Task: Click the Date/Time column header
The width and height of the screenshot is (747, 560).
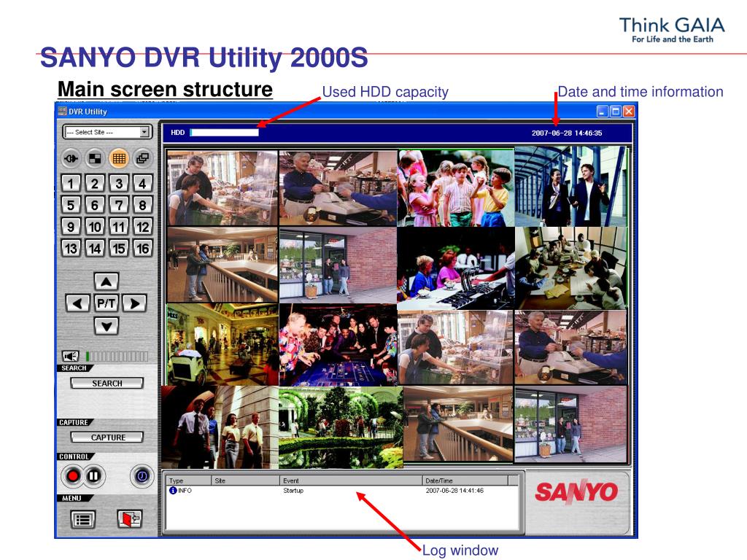Action: 465,481
